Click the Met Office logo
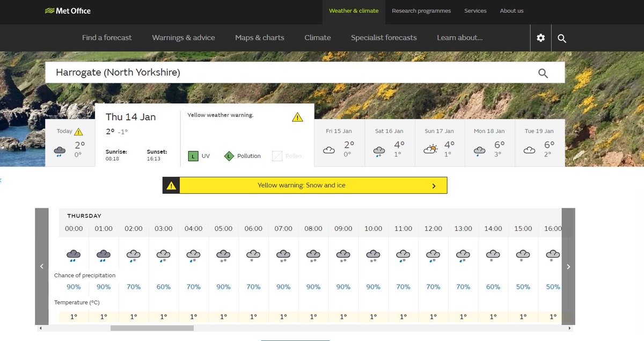Viewport: 644px width, 341px height. pyautogui.click(x=68, y=11)
